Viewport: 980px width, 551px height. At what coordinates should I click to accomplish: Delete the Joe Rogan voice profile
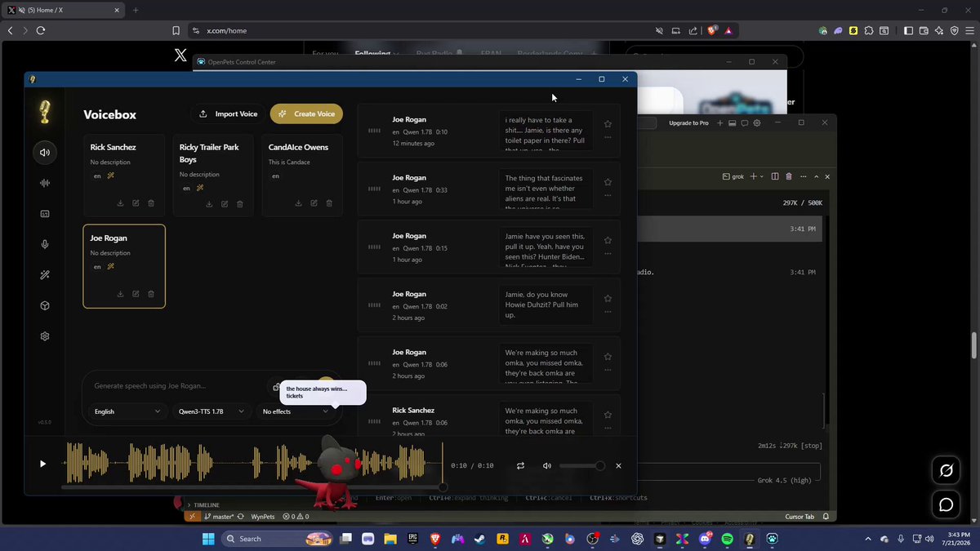[151, 294]
